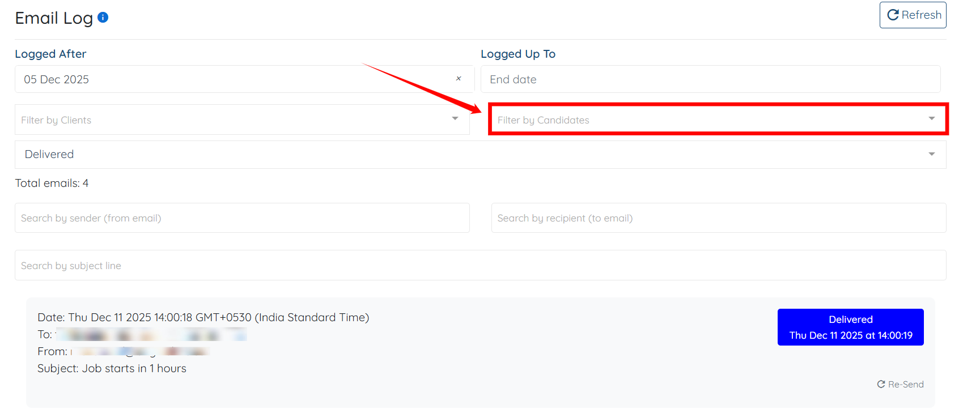Click the info icon next to Email Log
This screenshot has height=409, width=980.
click(x=103, y=18)
